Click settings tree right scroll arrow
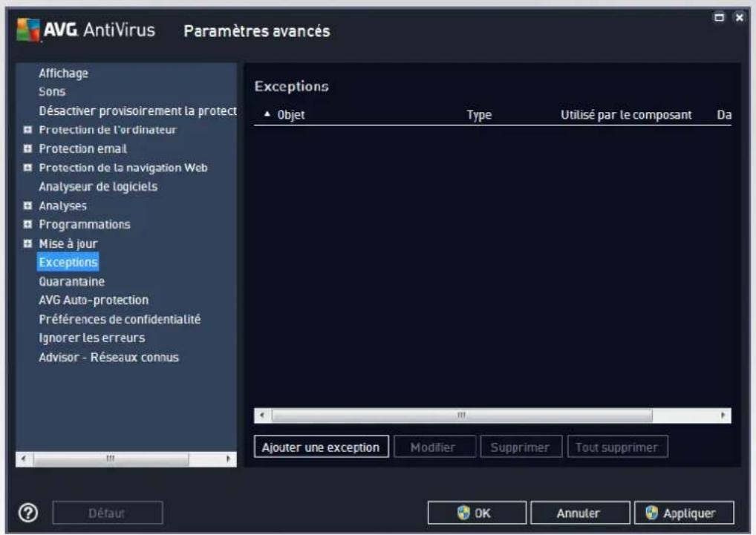 coord(228,459)
